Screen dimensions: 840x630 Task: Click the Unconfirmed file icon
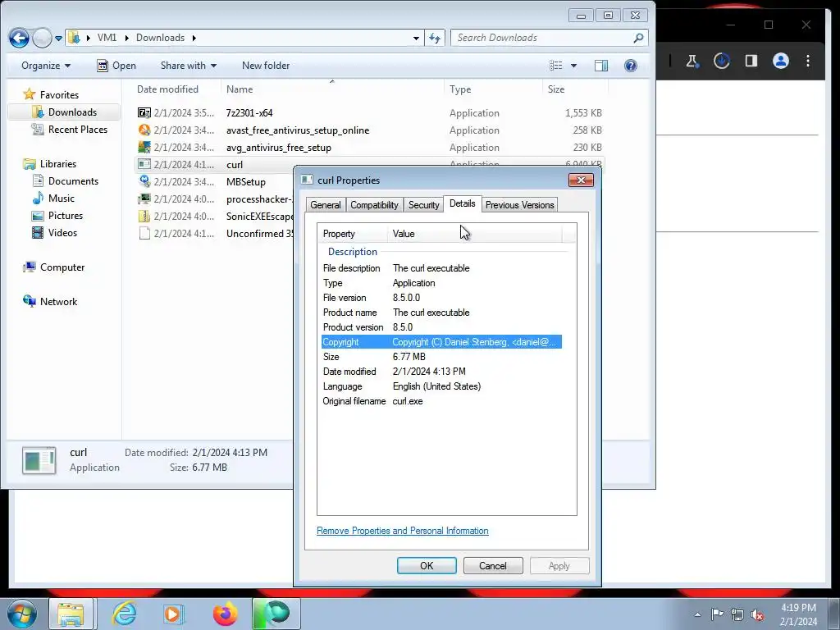(x=144, y=233)
